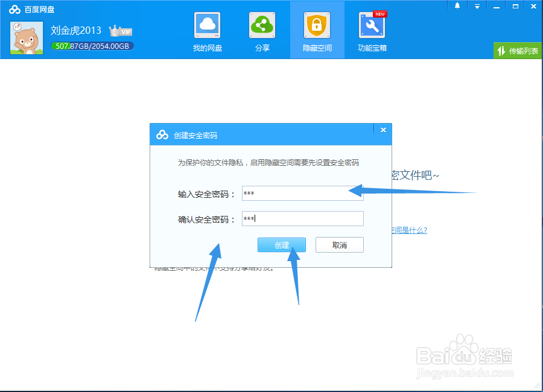543x392 pixels.
Task: Focus the 输入安全密码 password field
Action: point(303,193)
